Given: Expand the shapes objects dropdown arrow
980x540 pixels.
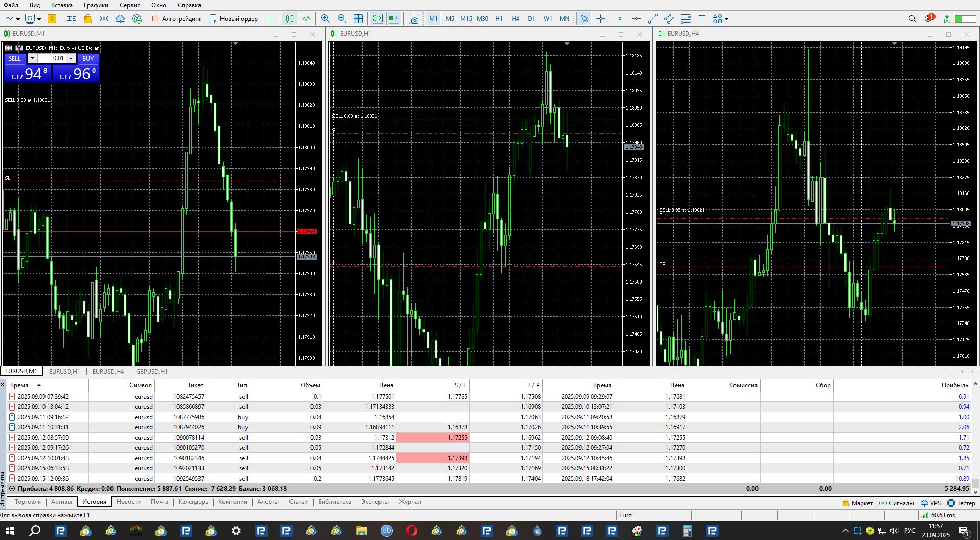Looking at the screenshot, I should click(726, 19).
